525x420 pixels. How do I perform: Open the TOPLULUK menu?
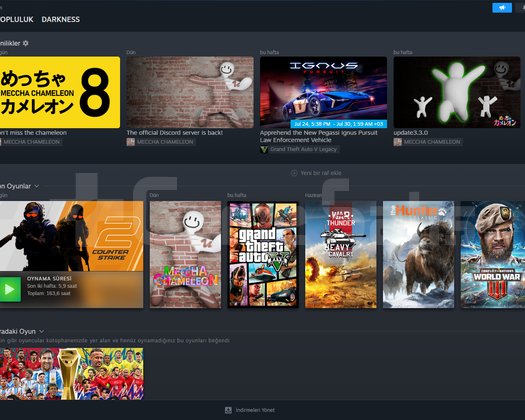(x=16, y=19)
